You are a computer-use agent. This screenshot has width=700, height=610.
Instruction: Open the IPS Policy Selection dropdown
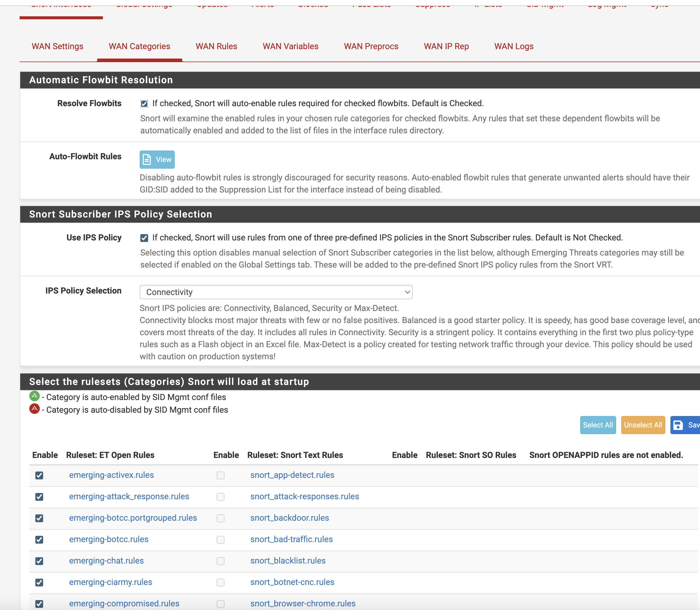click(x=276, y=292)
